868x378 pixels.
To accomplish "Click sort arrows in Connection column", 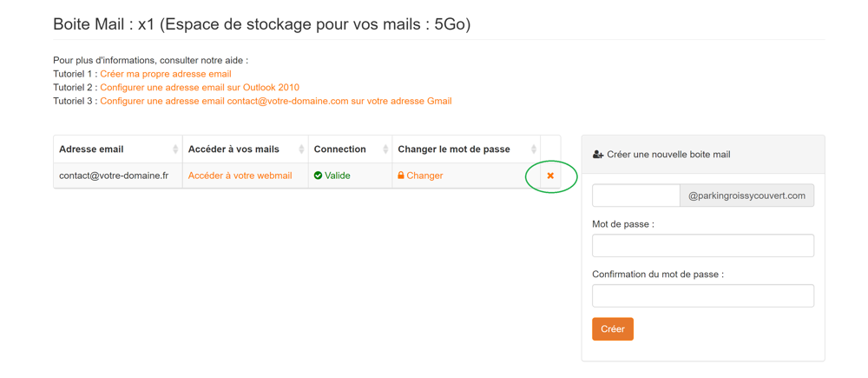I will pos(385,149).
